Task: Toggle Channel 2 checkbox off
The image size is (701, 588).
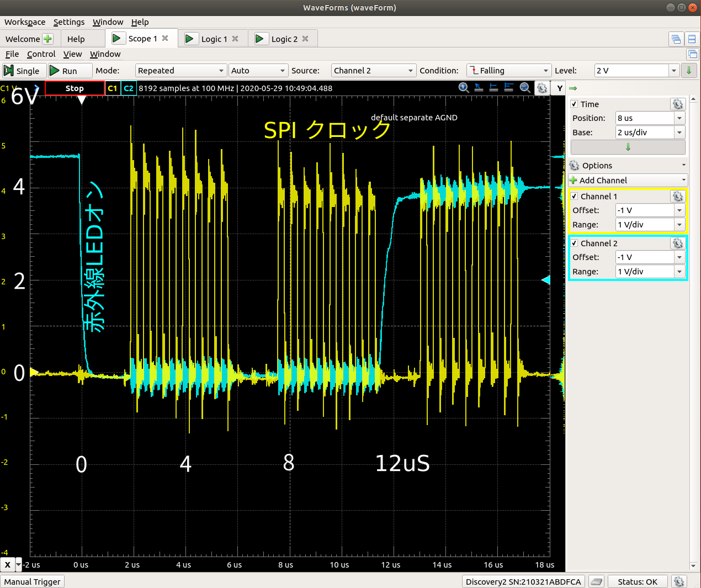Action: coord(575,243)
